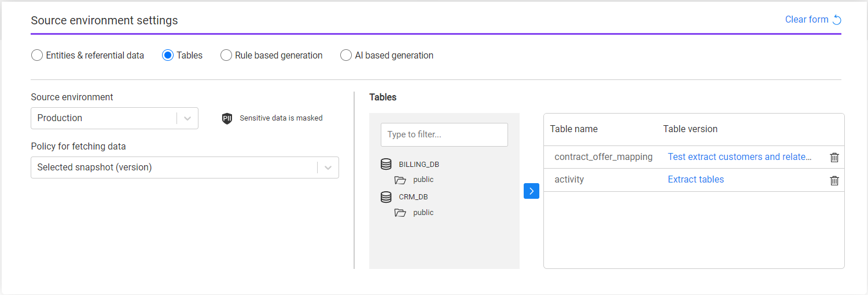Click the CRM_DB database icon
This screenshot has width=868, height=295.
(386, 197)
